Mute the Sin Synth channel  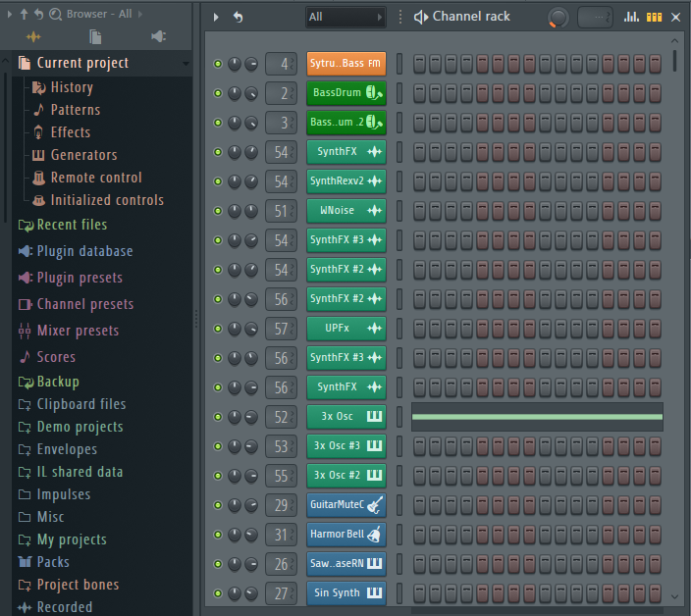(218, 593)
